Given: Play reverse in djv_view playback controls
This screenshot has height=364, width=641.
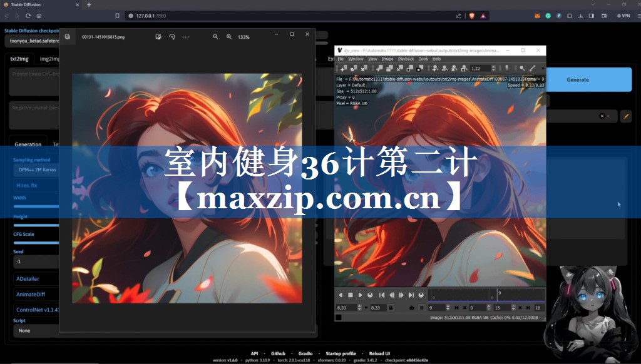Looking at the screenshot, I should [341, 295].
